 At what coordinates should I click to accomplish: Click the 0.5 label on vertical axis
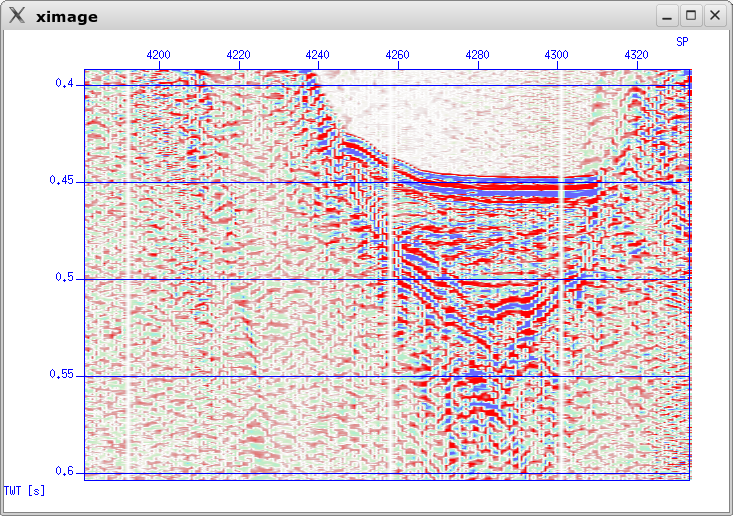coord(65,278)
